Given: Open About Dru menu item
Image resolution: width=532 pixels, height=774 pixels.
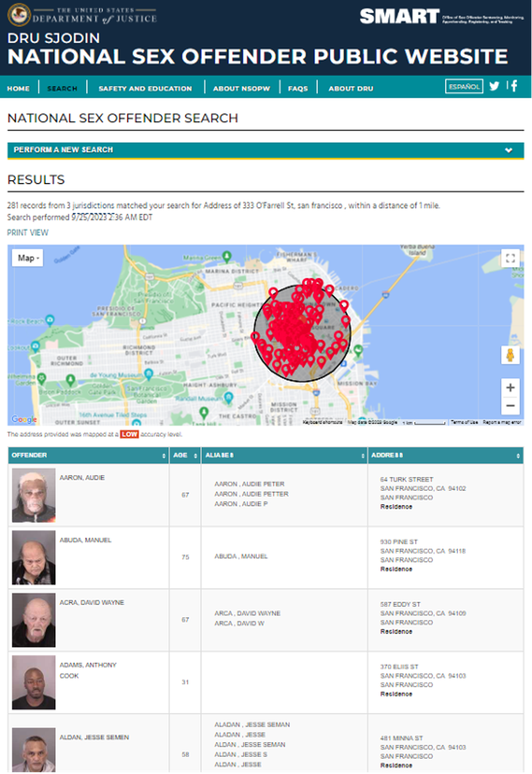Looking at the screenshot, I should coord(351,88).
